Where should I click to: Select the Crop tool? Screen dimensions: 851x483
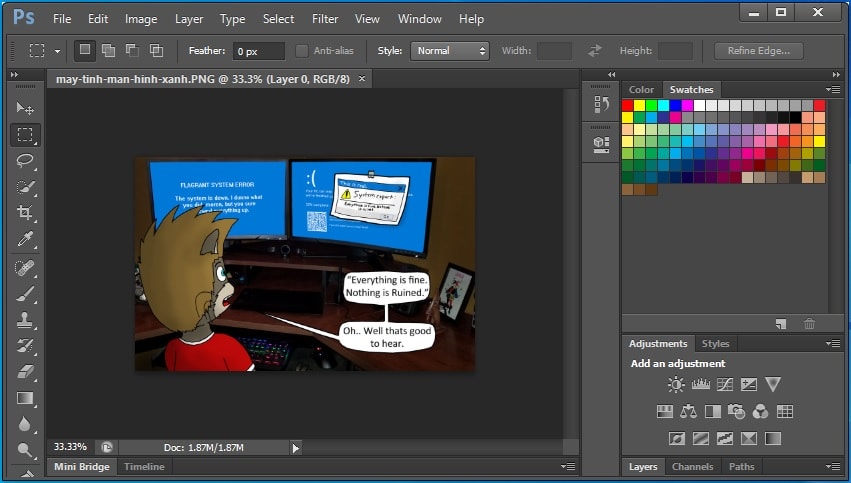click(24, 212)
